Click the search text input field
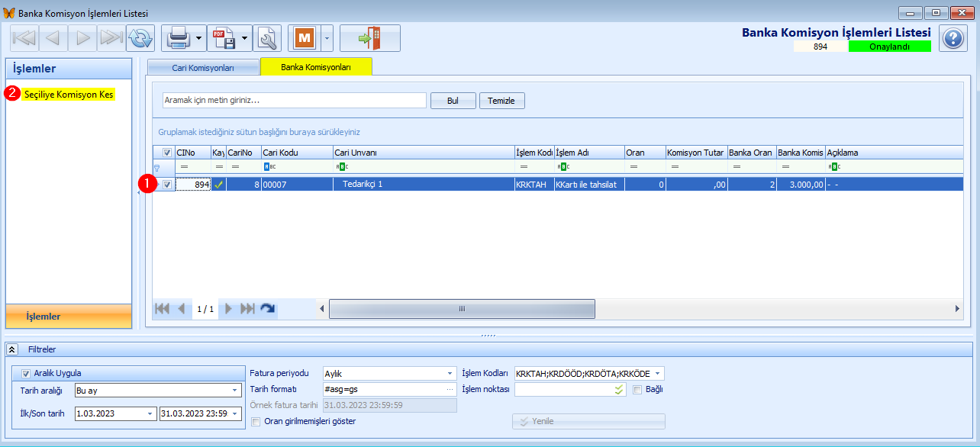 point(294,101)
